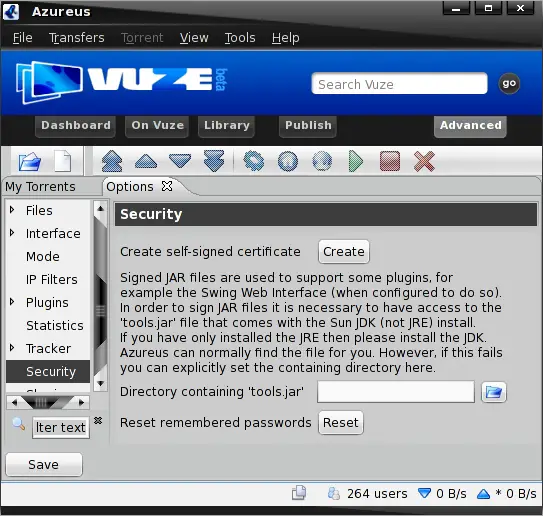This screenshot has width=543, height=516.
Task: Click the faded blue globe toolbar icon
Action: (x=322, y=161)
